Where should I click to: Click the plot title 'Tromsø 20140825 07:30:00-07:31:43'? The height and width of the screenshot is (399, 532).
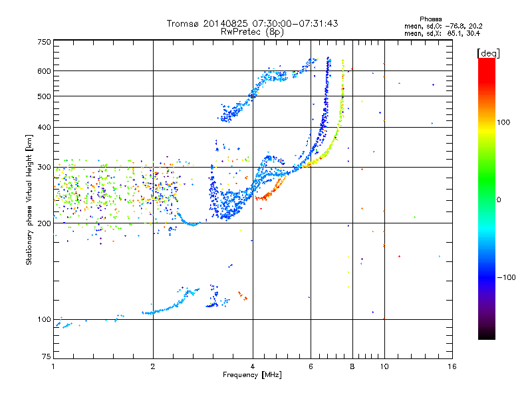(252, 23)
